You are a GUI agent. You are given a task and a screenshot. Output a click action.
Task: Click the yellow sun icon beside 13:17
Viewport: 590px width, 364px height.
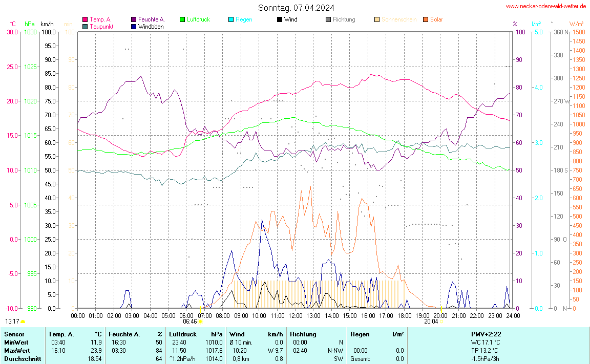click(23, 322)
